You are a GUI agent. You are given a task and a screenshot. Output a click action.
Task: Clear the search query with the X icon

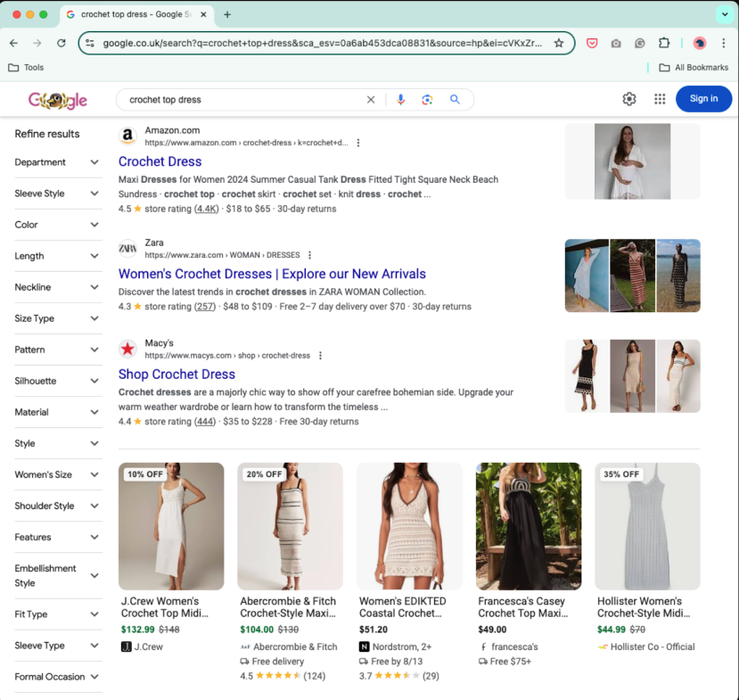click(372, 100)
